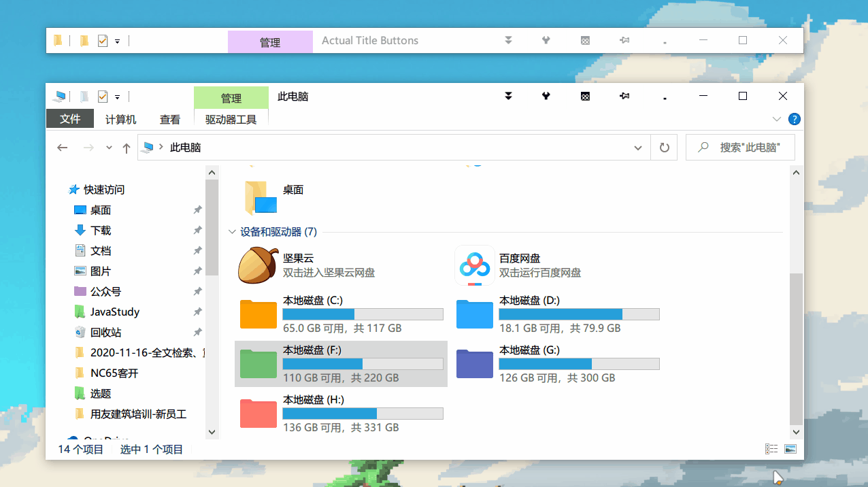
Task: Click the search magnifier in the search box
Action: (702, 147)
